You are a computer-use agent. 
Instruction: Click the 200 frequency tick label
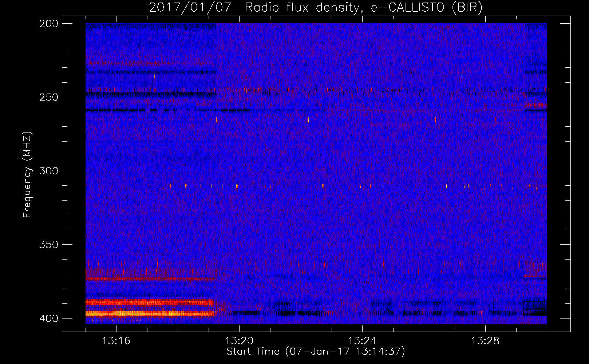pos(49,24)
